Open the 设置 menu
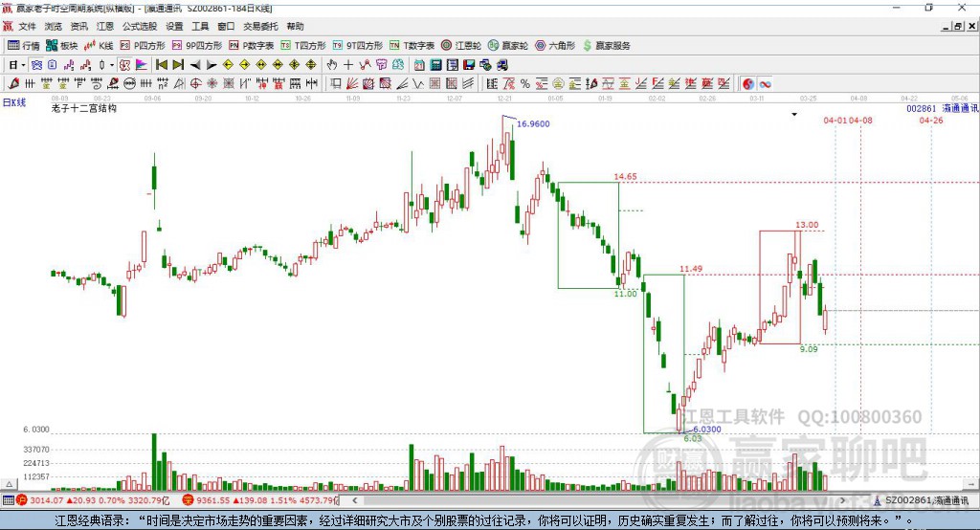 (174, 26)
